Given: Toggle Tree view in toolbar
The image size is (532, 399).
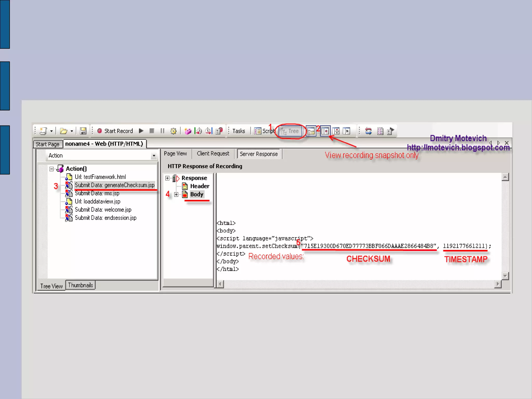Looking at the screenshot, I should (x=290, y=131).
